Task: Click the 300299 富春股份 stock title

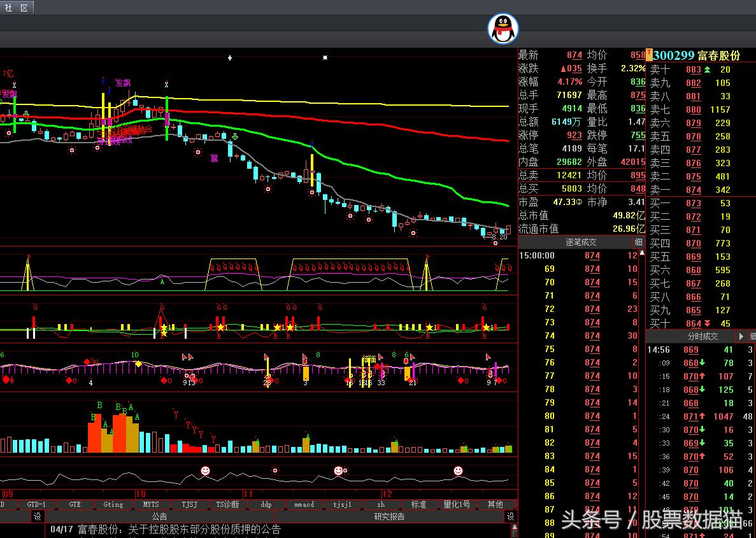Action: click(x=697, y=55)
